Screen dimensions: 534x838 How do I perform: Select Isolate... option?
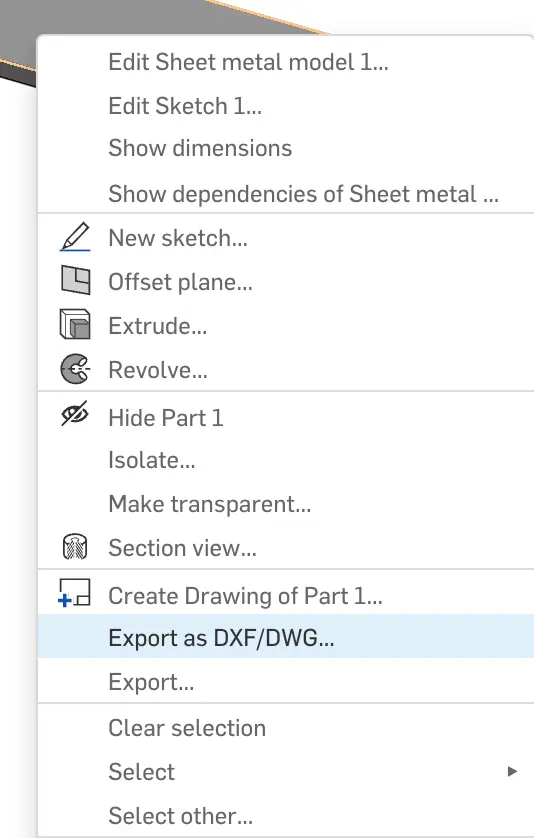pyautogui.click(x=286, y=460)
